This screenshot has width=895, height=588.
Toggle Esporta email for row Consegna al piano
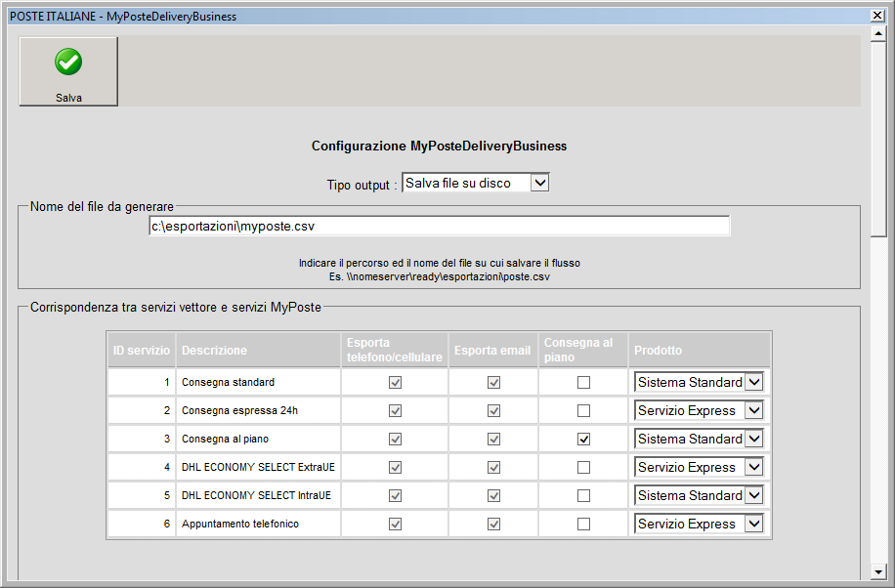(493, 439)
